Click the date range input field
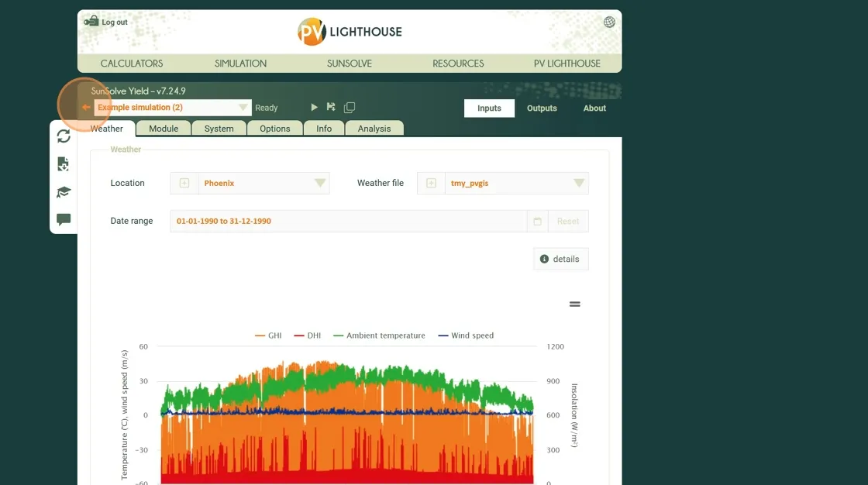The width and height of the screenshot is (868, 485). 349,222
